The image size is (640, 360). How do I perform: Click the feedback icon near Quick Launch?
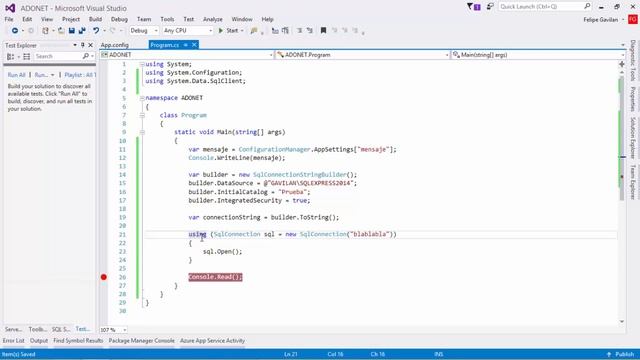coord(490,7)
